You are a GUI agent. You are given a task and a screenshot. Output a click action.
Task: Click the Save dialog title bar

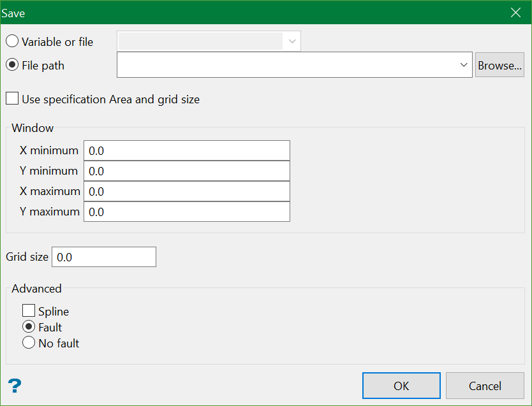point(255,13)
